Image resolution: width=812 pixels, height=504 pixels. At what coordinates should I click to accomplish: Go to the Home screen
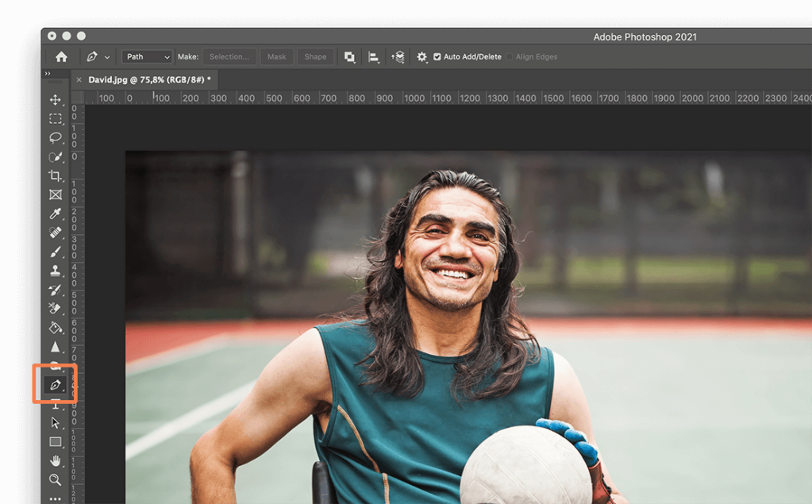[x=62, y=56]
